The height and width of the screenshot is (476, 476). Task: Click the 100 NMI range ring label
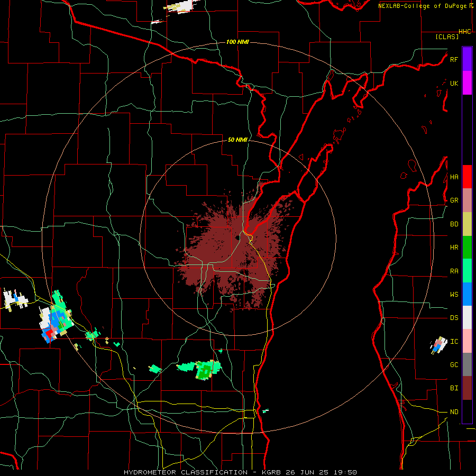pos(237,42)
